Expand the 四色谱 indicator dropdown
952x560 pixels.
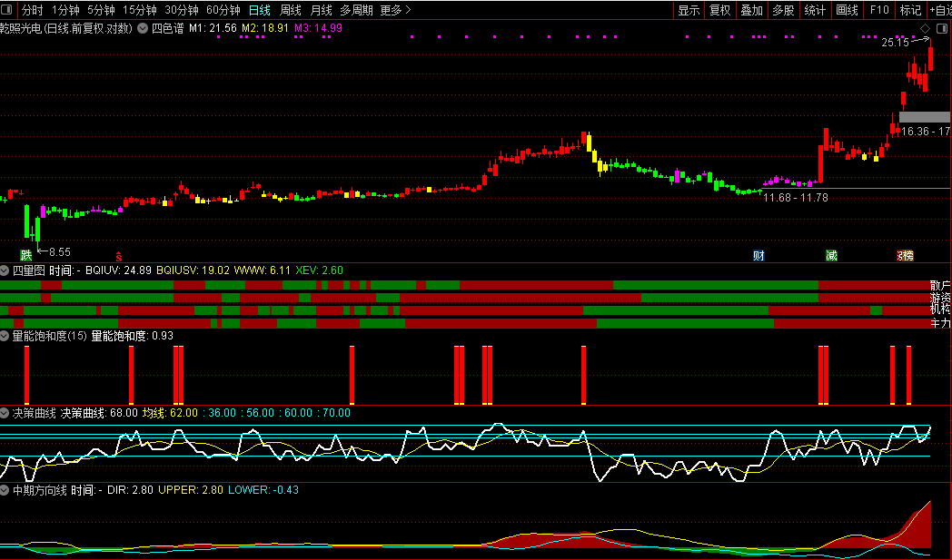point(143,28)
